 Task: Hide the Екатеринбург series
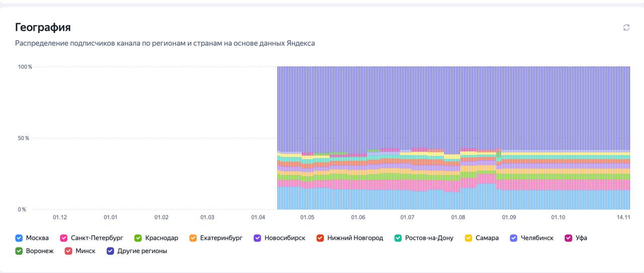[193, 238]
